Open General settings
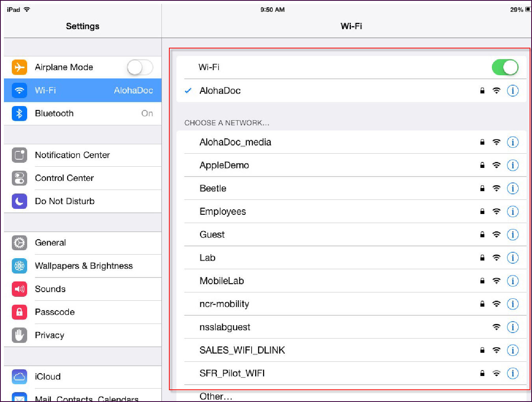 pyautogui.click(x=83, y=243)
